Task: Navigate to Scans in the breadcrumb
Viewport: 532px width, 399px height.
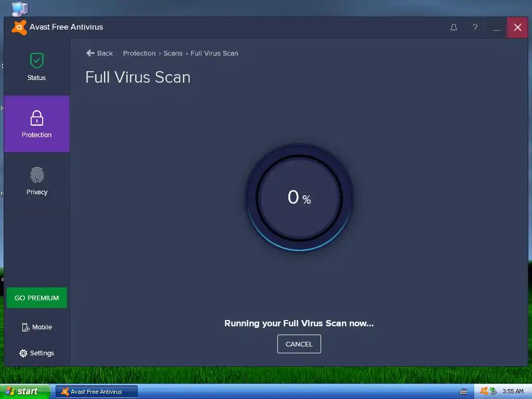Action: coord(173,54)
